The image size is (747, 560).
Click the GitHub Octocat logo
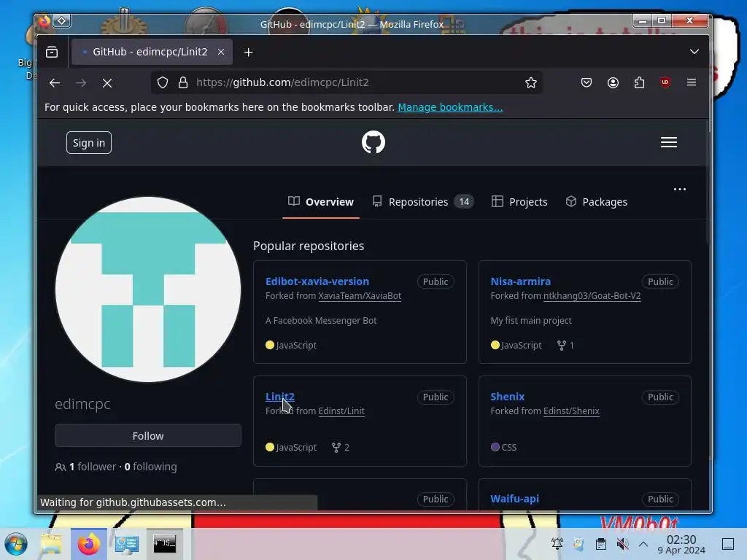pos(373,142)
